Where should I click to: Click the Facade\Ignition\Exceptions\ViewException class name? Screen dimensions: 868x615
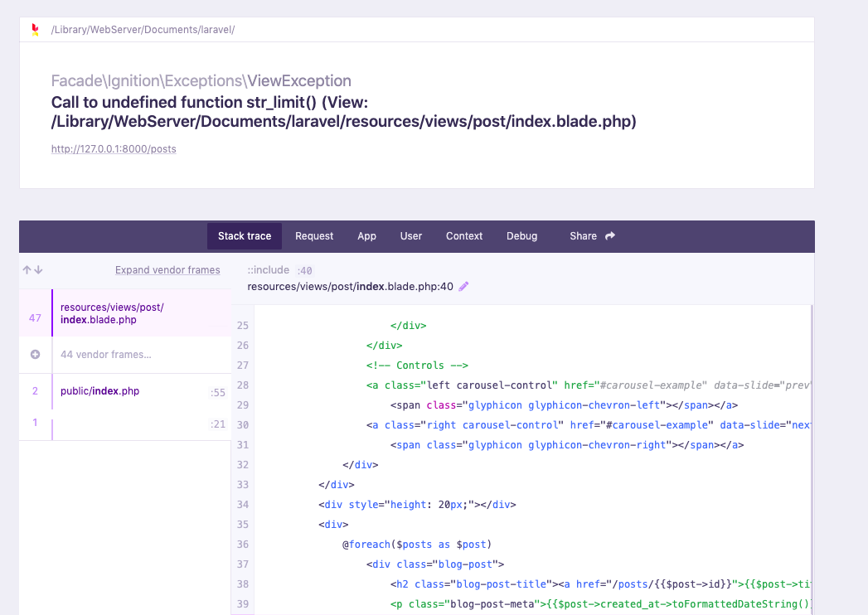201,81
